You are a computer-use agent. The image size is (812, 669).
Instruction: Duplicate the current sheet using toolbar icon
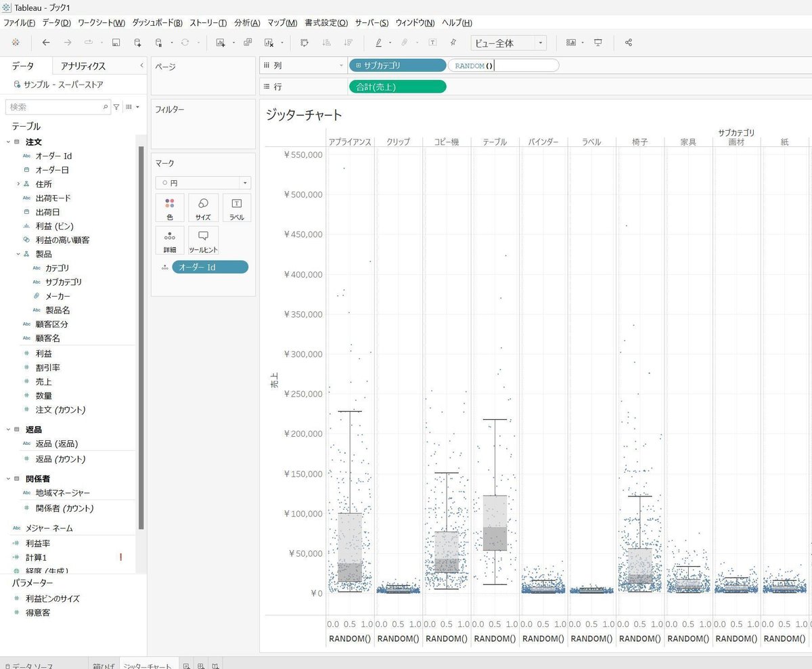248,43
